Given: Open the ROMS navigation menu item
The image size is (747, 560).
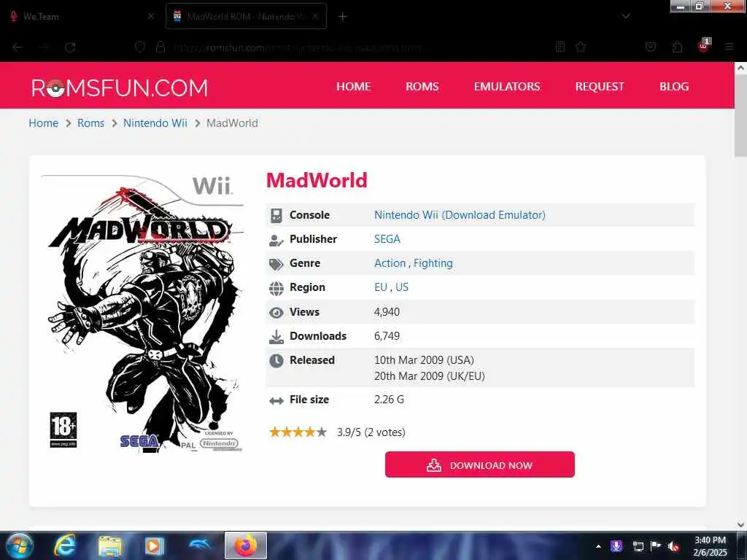Looking at the screenshot, I should pyautogui.click(x=422, y=87).
